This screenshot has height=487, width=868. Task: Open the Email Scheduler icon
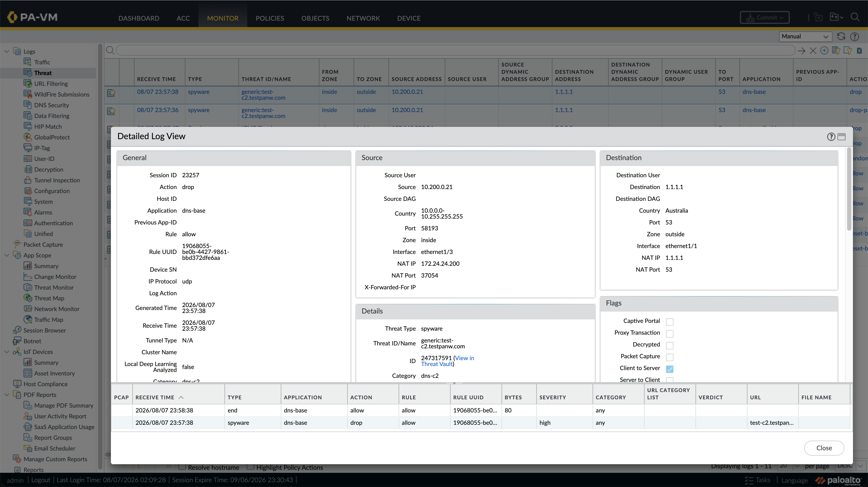[x=28, y=448]
